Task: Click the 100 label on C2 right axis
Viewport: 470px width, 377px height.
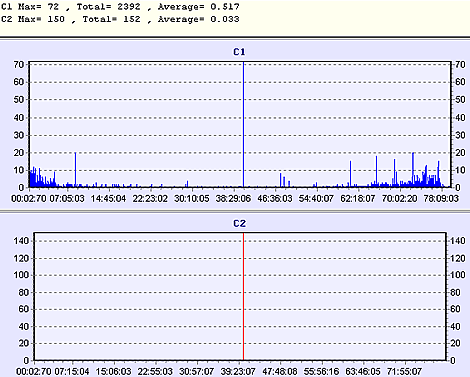Action: pos(458,275)
